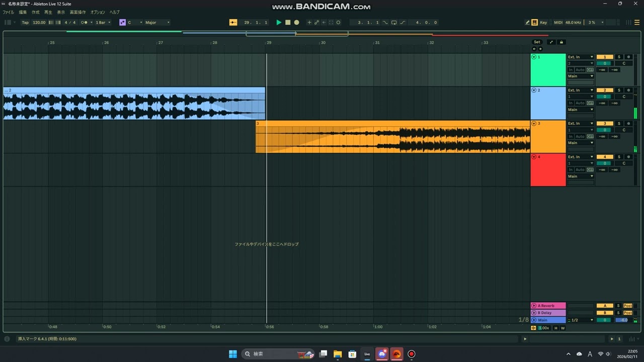Select the blue audio clip on track 2
Screen dimensions: 644x362
pos(134,104)
